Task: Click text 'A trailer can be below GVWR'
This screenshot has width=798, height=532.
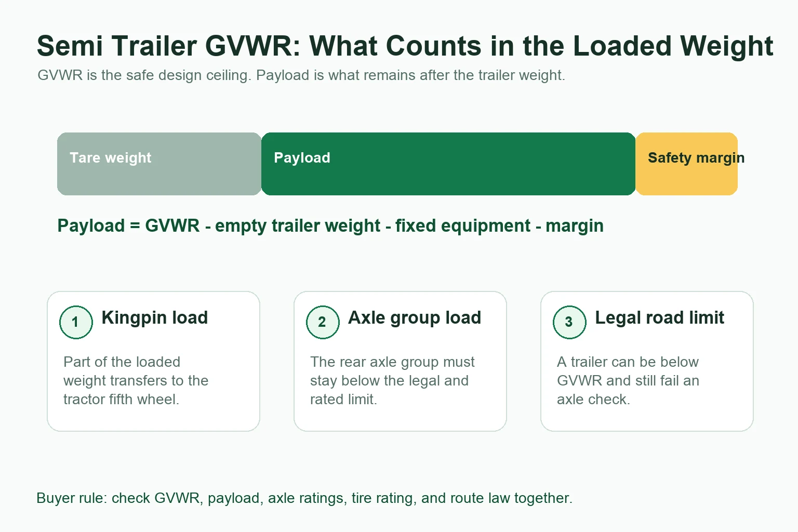Action: [628, 380]
